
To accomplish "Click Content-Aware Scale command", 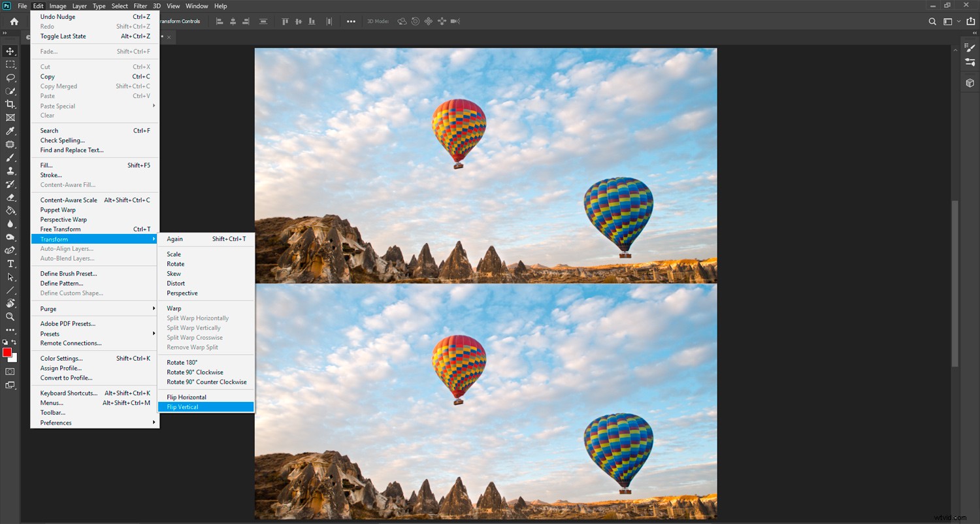I will coord(69,200).
